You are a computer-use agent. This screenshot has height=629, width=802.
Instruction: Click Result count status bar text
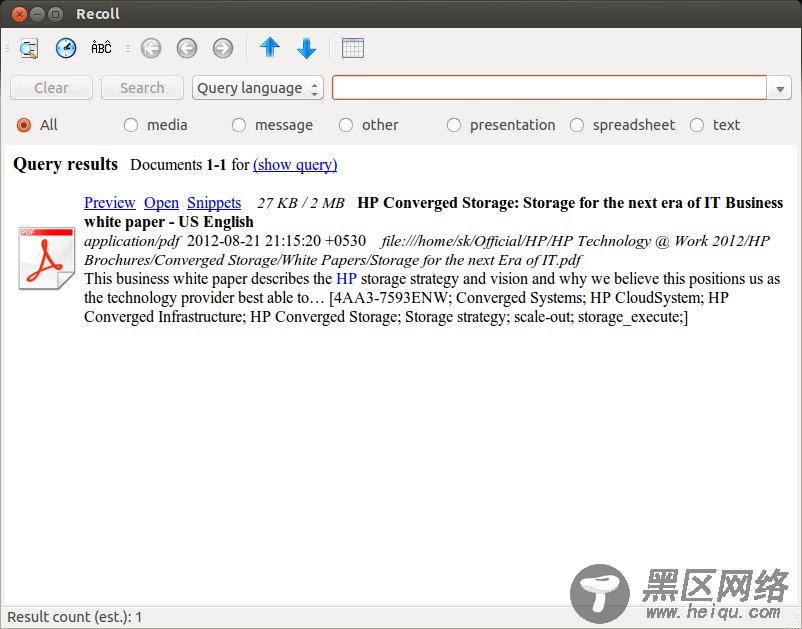(x=75, y=617)
